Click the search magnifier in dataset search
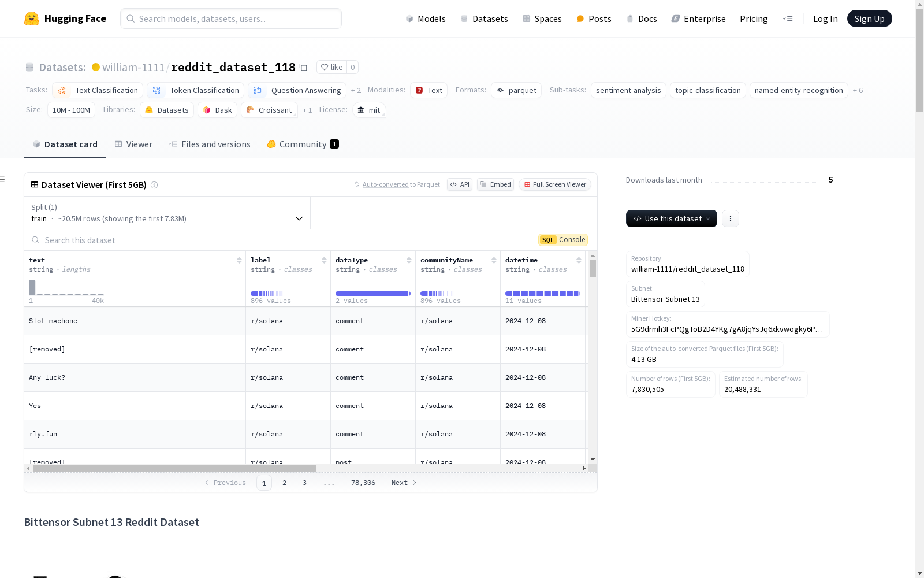This screenshot has width=924, height=578. pos(36,240)
